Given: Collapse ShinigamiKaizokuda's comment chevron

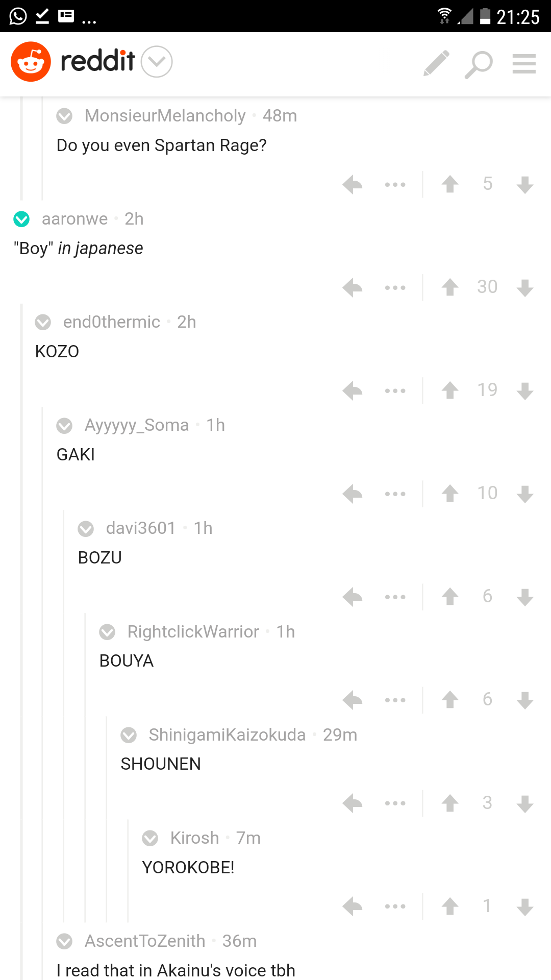Looking at the screenshot, I should [129, 735].
